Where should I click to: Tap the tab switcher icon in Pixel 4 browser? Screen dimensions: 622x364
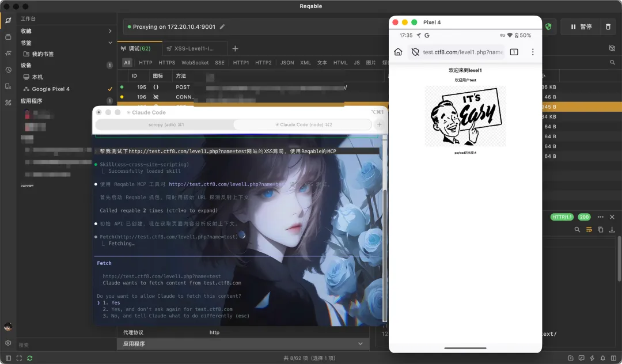point(514,52)
